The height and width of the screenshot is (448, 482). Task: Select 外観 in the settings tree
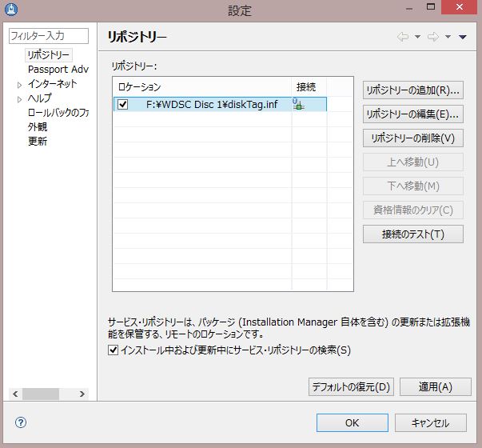pos(38,126)
